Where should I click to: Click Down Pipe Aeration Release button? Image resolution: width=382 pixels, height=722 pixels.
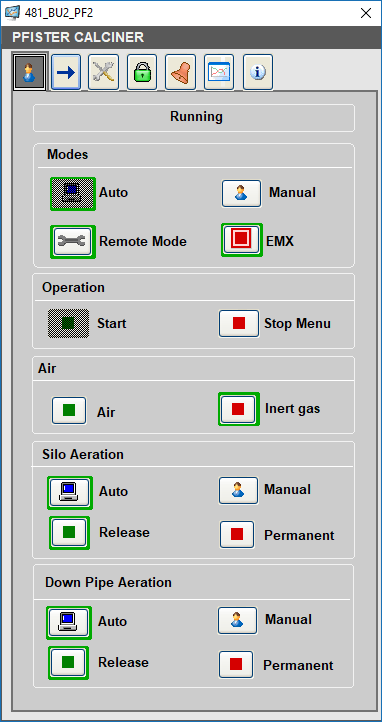coord(68,663)
